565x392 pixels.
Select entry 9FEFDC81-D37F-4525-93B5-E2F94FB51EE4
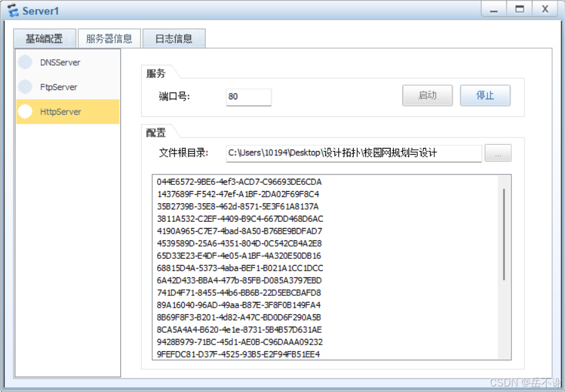238,354
